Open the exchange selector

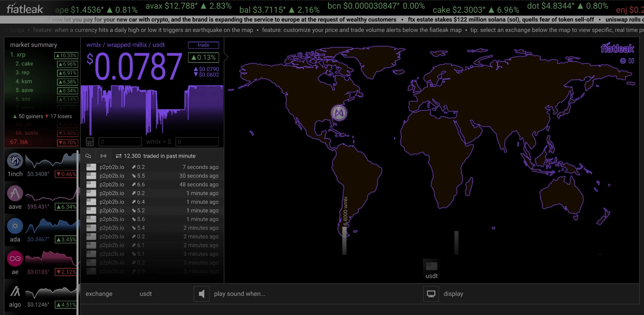pyautogui.click(x=99, y=294)
